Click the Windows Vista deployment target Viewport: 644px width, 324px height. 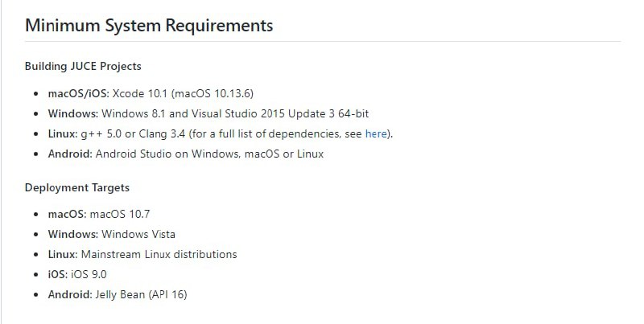(x=138, y=235)
